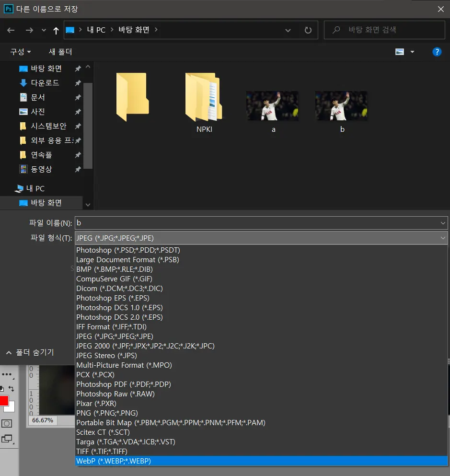Expand address bar history dropdown
450x476 pixels.
coord(288,30)
